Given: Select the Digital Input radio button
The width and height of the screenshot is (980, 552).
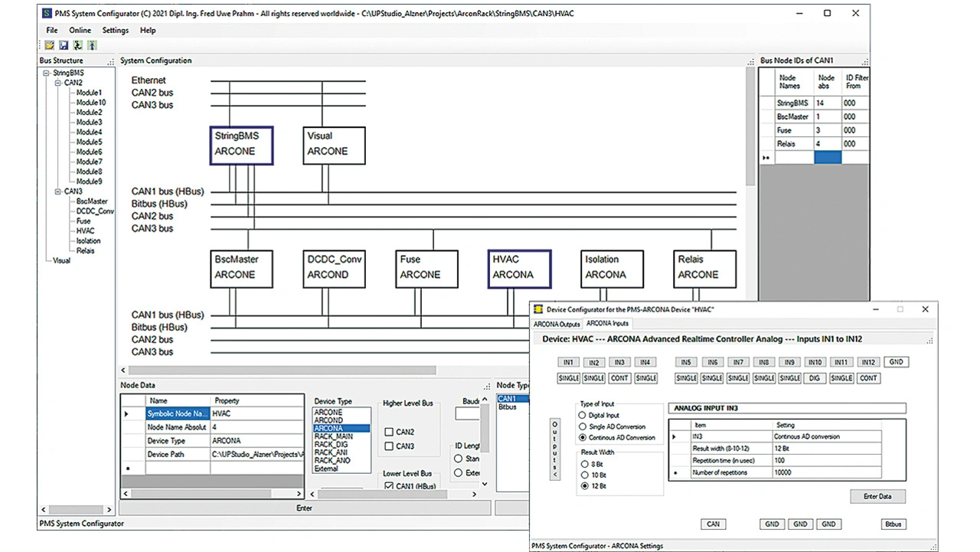Looking at the screenshot, I should click(x=583, y=416).
